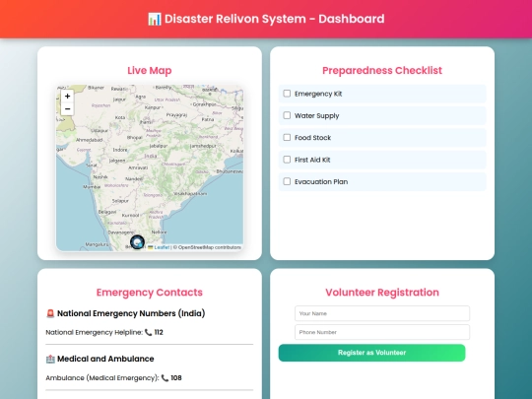532x399 pixels.
Task: Click the Live Map heading
Action: click(150, 71)
